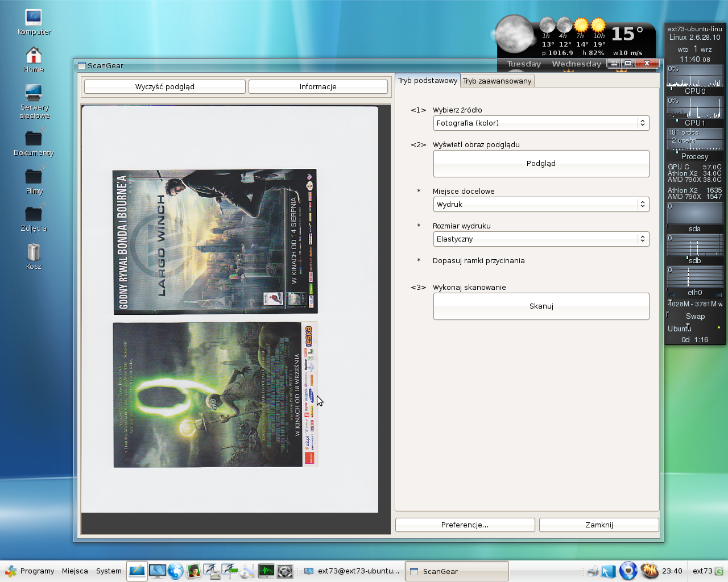Click Wednesday in the weather forecast
Viewport: 728px width, 582px height.
click(x=576, y=64)
